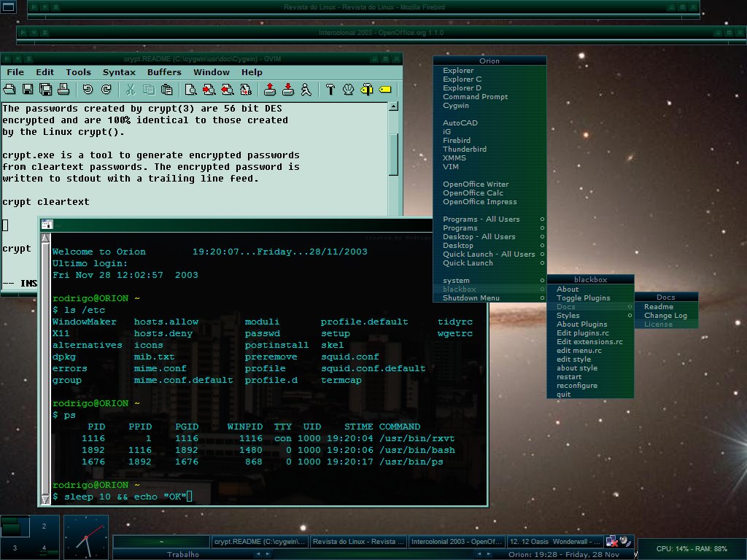Click the Build Tags icon in GVIM toolbar

(x=367, y=90)
